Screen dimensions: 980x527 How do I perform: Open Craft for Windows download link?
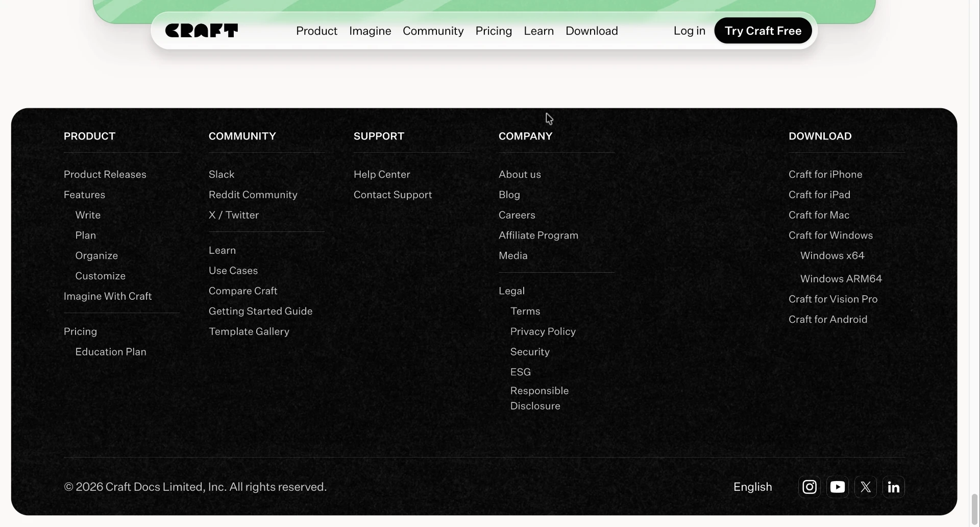pos(830,235)
